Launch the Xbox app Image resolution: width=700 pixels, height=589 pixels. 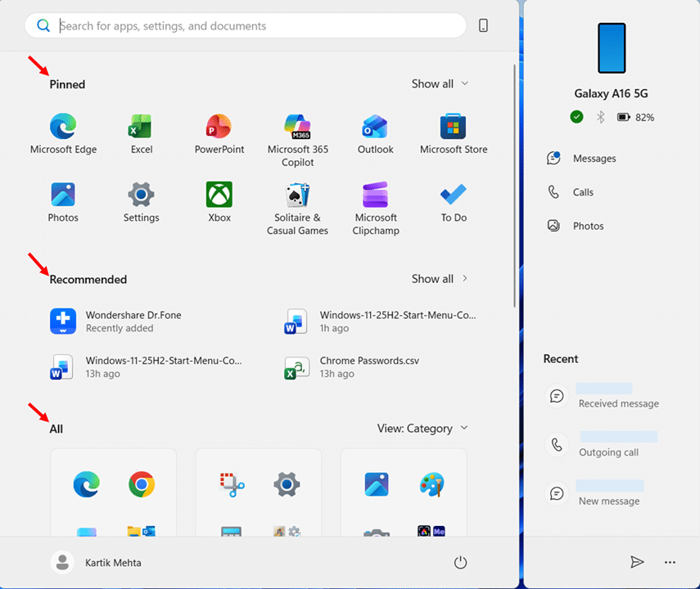click(x=219, y=202)
